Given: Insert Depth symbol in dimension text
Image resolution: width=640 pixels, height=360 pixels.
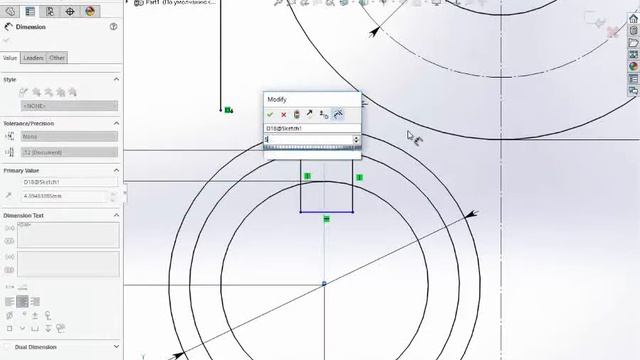Looking at the screenshot, I should click(48, 328).
